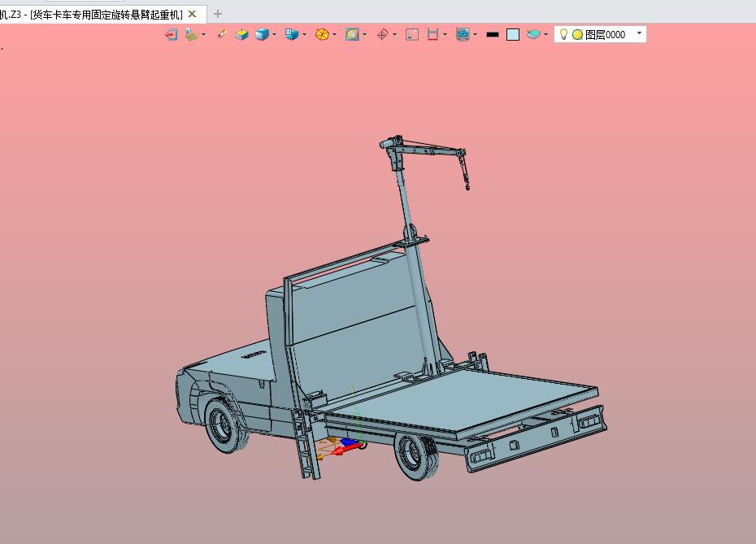Toggle the light bulb layer visibility icon
The height and width of the screenshot is (544, 756).
[x=563, y=34]
